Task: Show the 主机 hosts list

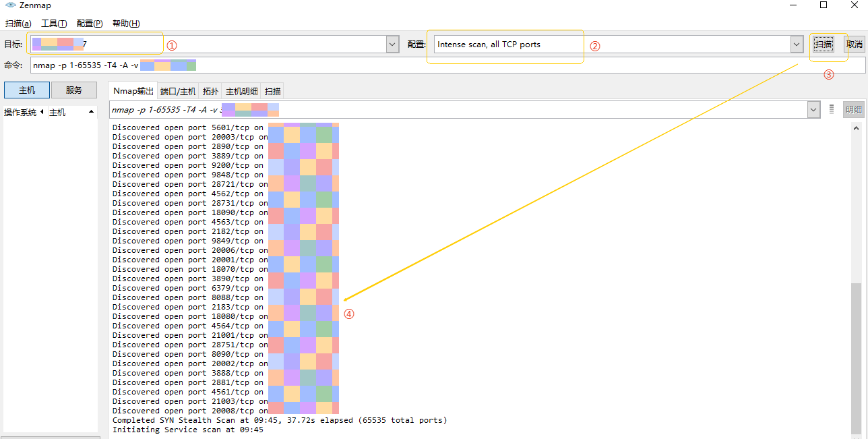Action: (27, 90)
